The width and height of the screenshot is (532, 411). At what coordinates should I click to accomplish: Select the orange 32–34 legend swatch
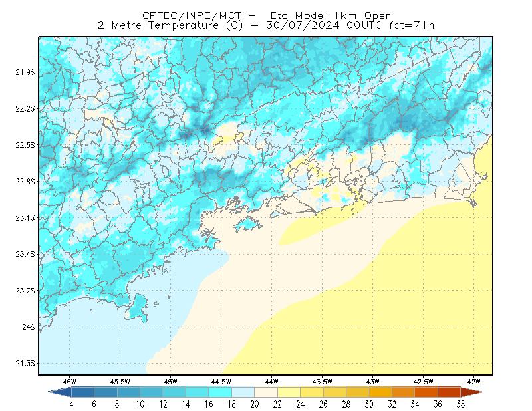click(404, 392)
